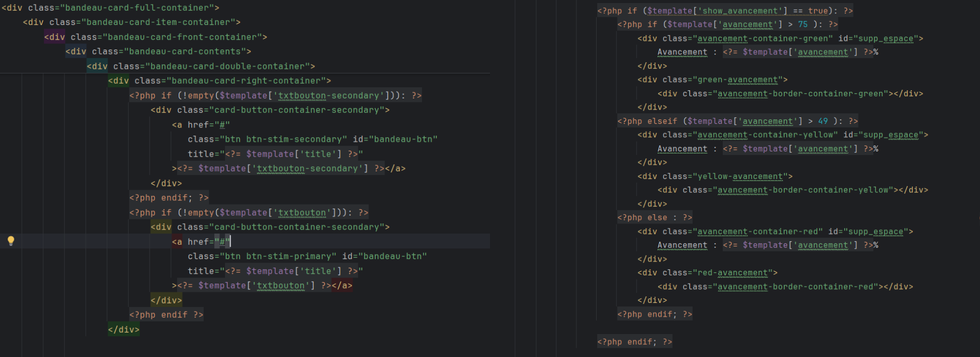The height and width of the screenshot is (357, 980).
Task: Place cursor on the php else line
Action: (654, 218)
